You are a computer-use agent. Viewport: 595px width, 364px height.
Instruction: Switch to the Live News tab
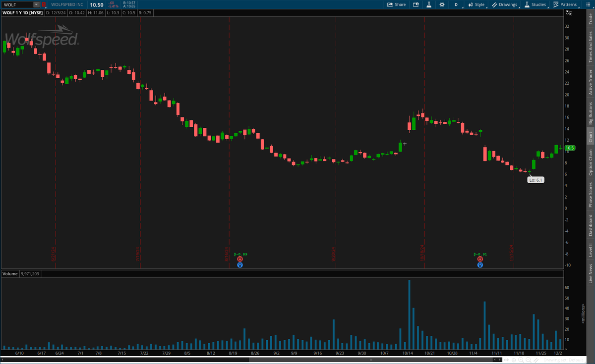590,273
